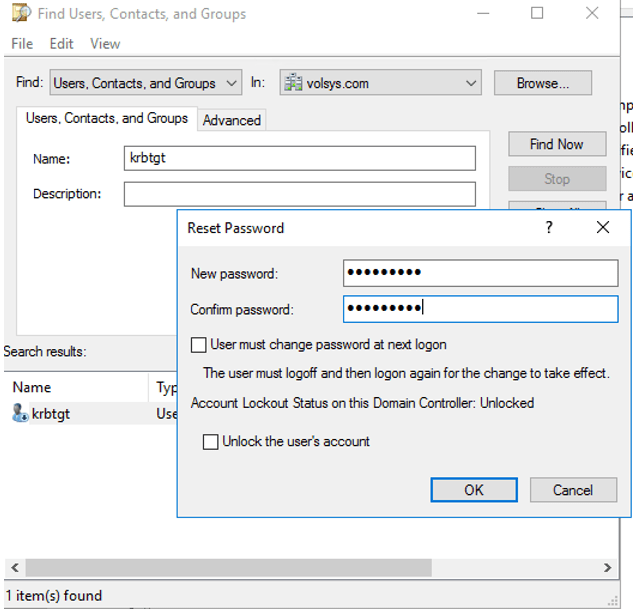This screenshot has height=614, width=634.
Task: Click the krbtgt user icon in results
Action: pyautogui.click(x=19, y=414)
